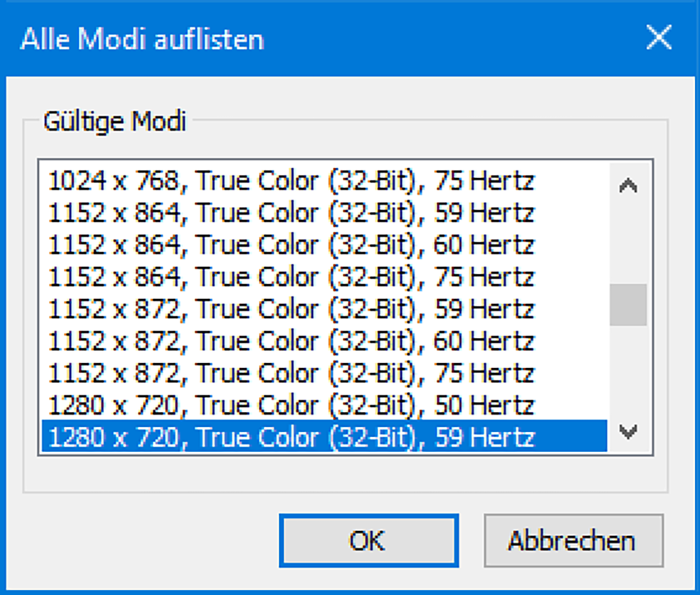Click the highlighted 1280 x 720, 59 Hertz entry
700x595 pixels.
291,438
